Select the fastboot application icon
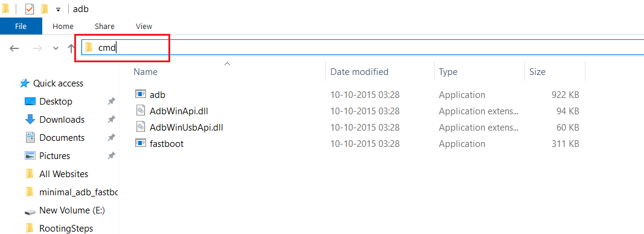 click(x=141, y=143)
